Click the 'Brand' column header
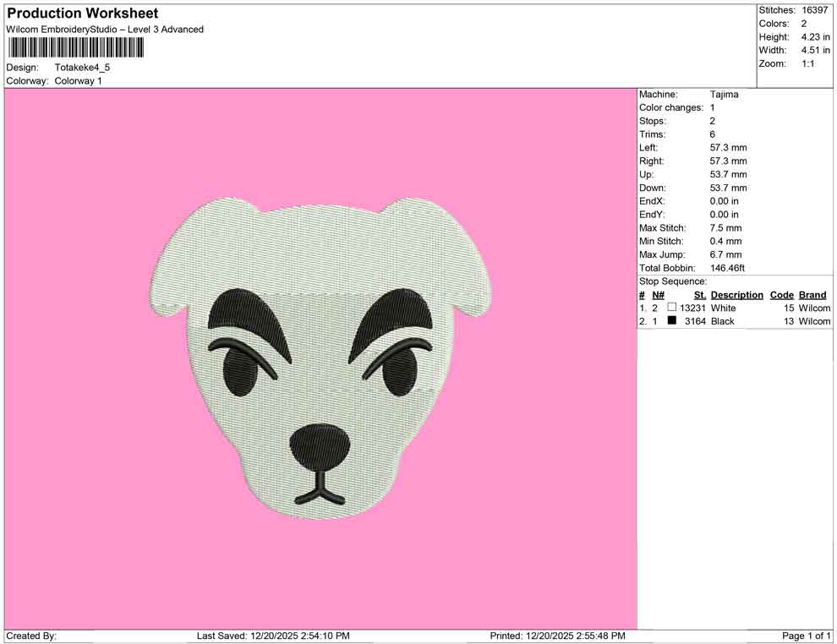Image resolution: width=837 pixels, height=644 pixels. tap(812, 295)
